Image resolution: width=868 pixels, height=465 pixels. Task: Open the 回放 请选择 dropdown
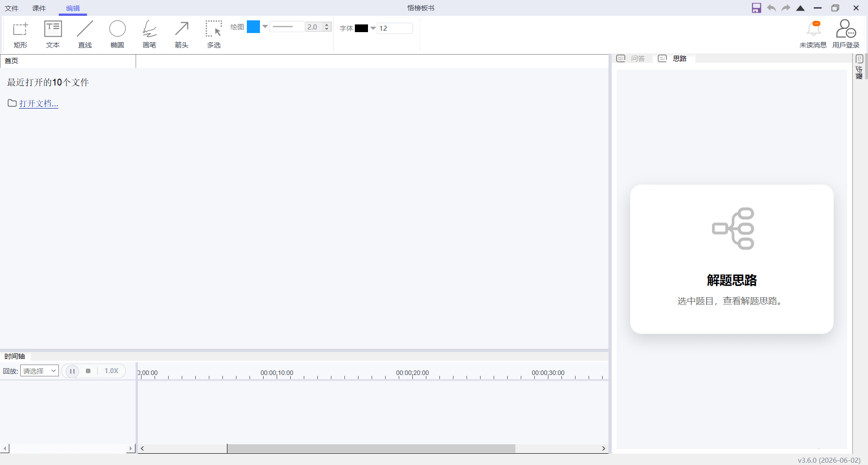point(39,371)
